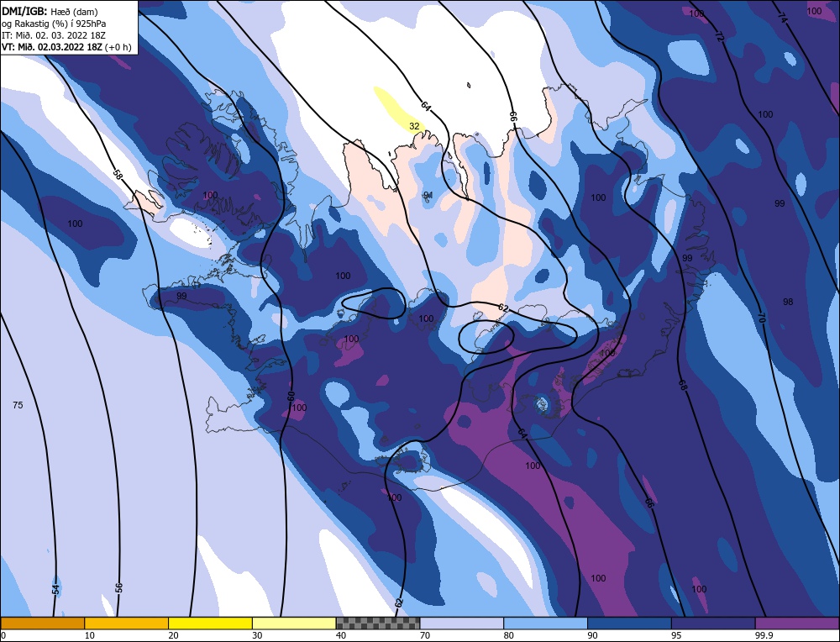
Task: Click the '40' legend tick label
Action: pos(341,636)
